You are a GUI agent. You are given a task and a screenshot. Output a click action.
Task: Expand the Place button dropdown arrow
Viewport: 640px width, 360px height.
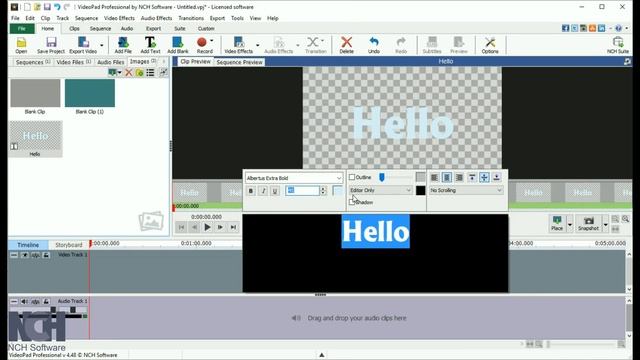(x=570, y=224)
